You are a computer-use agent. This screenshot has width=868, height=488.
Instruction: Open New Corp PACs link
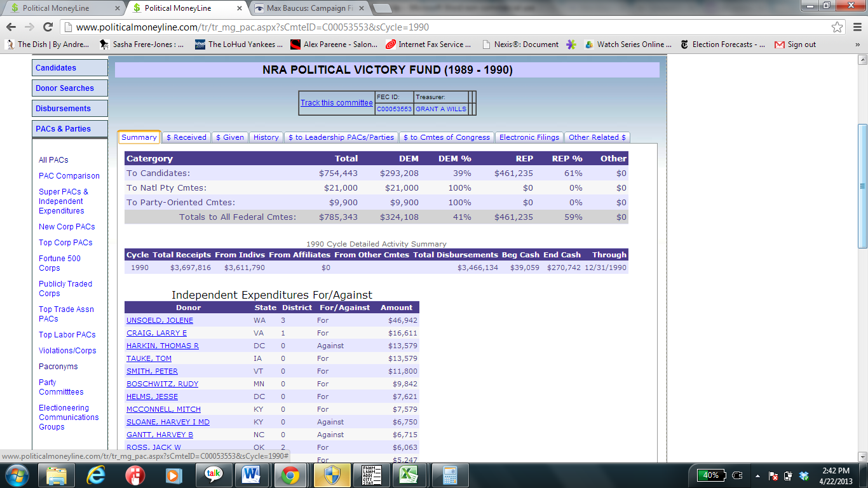(x=67, y=227)
